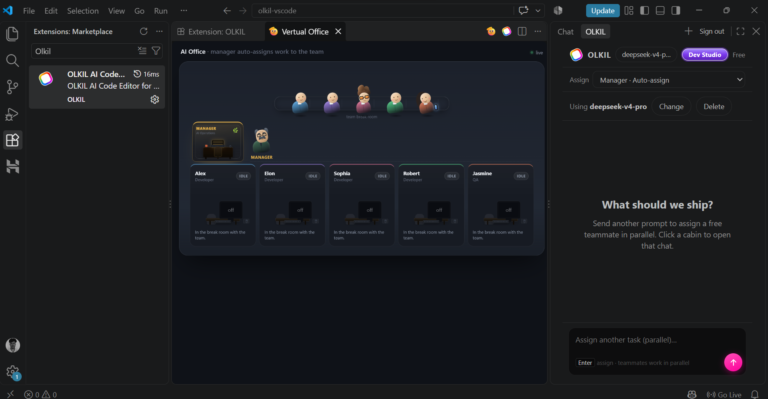Open Sophia's developer cabin
Screen dimensions: 768x399
pyautogui.click(x=361, y=205)
